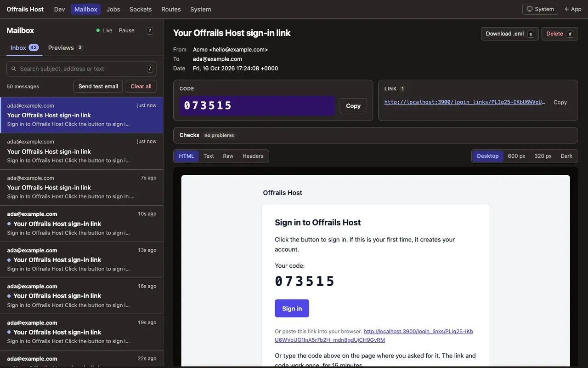The width and height of the screenshot is (588, 368).
Task: Open the unread message from 13s ago
Action: tap(81, 259)
